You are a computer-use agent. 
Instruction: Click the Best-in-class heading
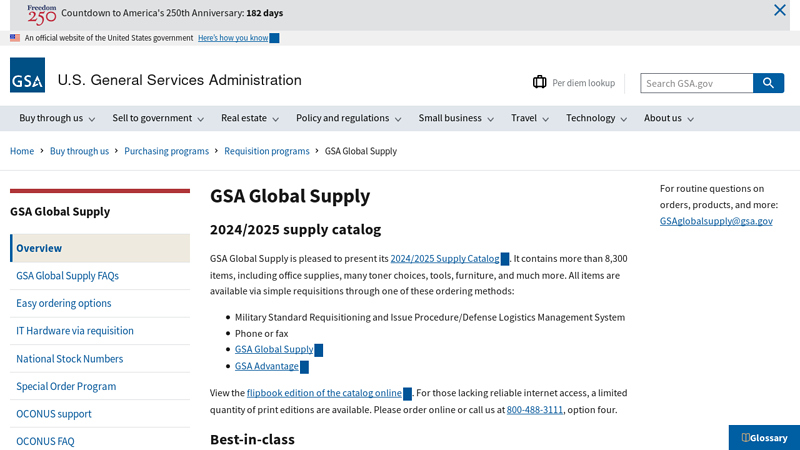tap(253, 439)
